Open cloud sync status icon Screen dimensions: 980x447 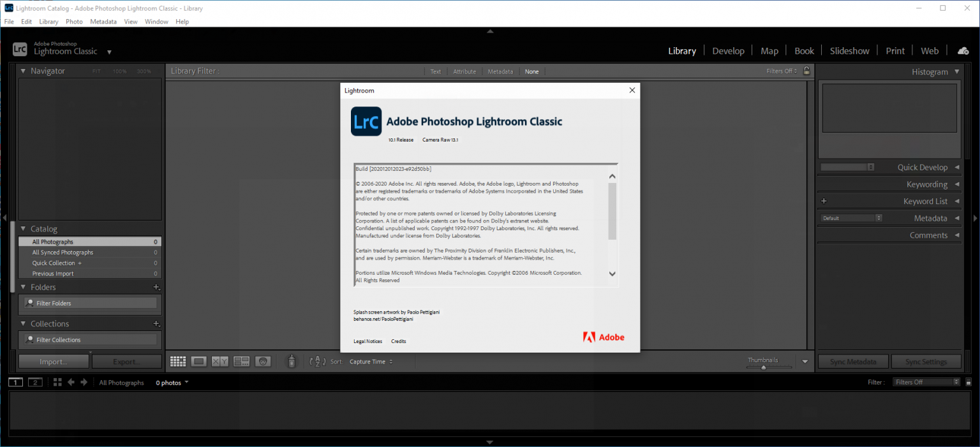tap(963, 51)
